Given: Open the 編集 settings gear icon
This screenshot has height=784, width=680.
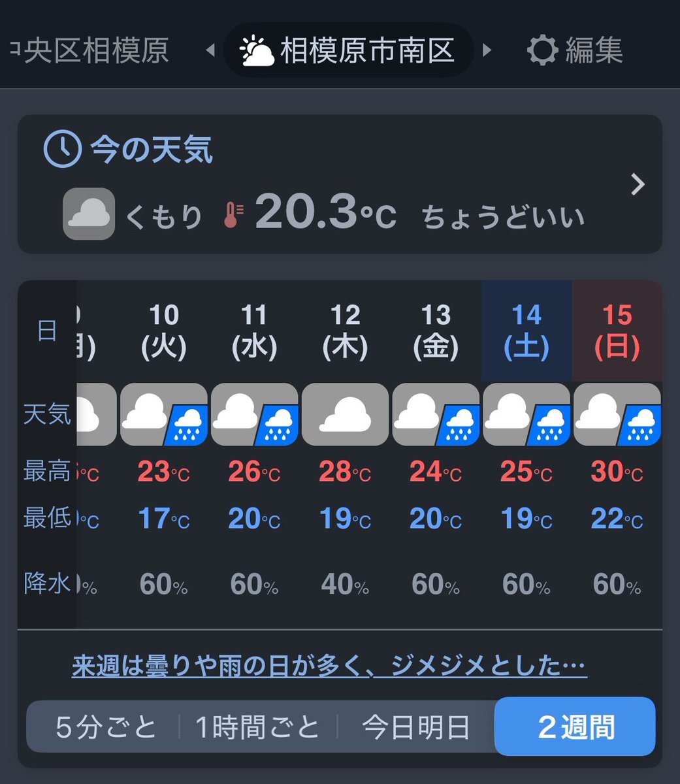Looking at the screenshot, I should (x=542, y=50).
